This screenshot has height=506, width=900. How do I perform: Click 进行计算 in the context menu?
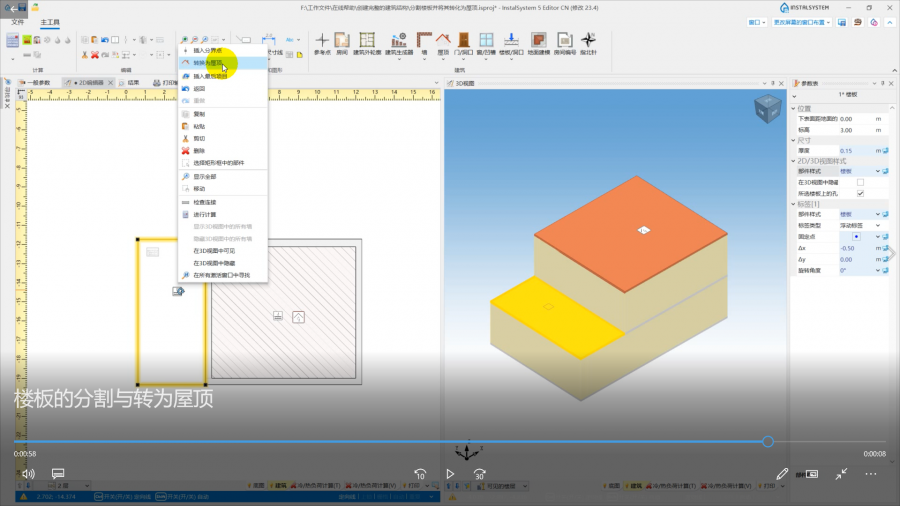tap(205, 214)
